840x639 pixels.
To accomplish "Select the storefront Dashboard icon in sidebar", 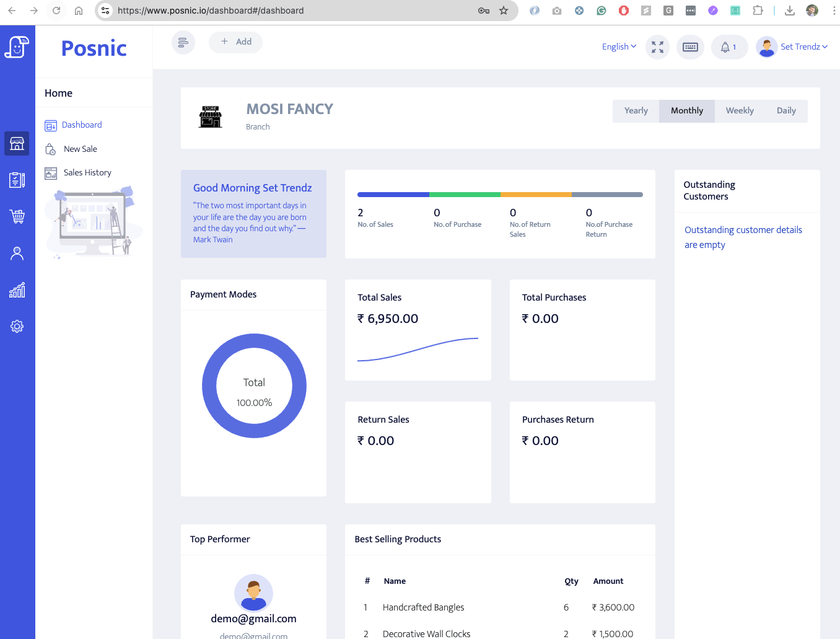I will click(x=17, y=143).
